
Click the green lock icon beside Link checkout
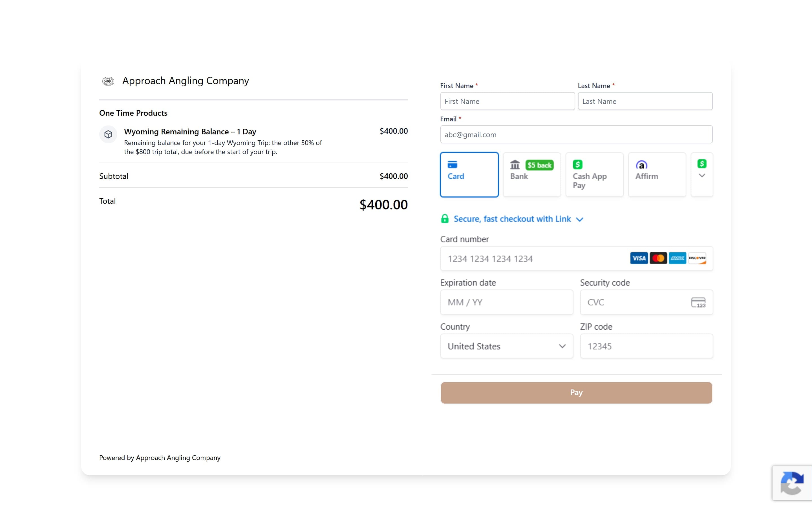pos(445,219)
